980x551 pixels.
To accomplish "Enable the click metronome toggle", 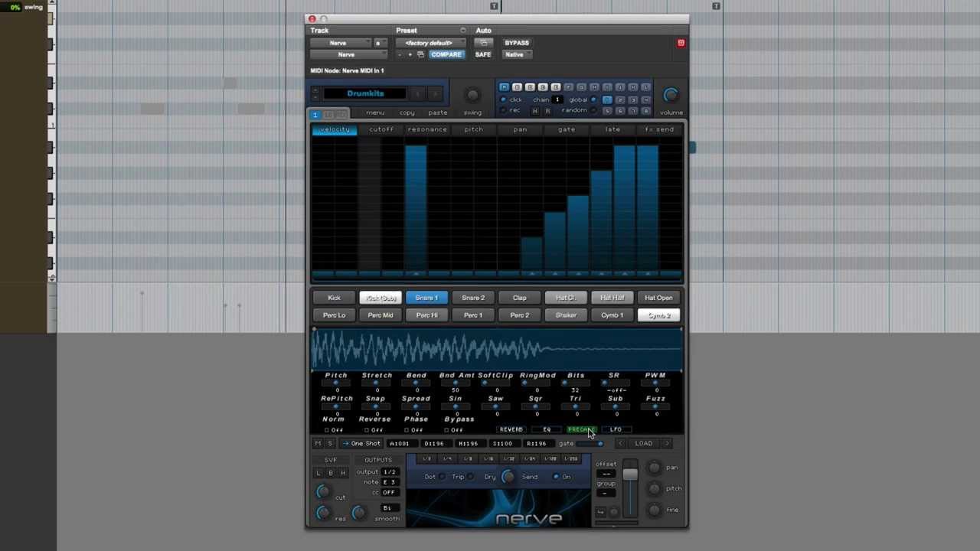I will click(x=504, y=99).
